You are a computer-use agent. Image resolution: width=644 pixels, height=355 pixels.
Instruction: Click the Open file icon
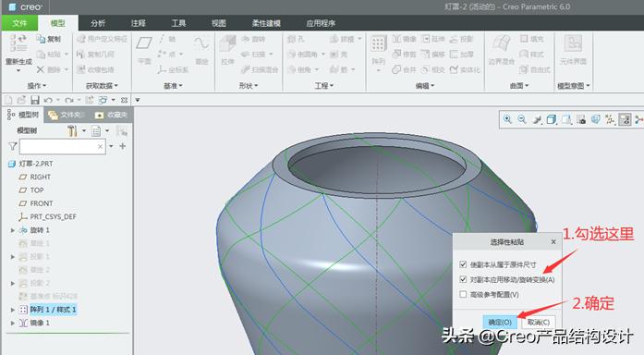(21, 100)
